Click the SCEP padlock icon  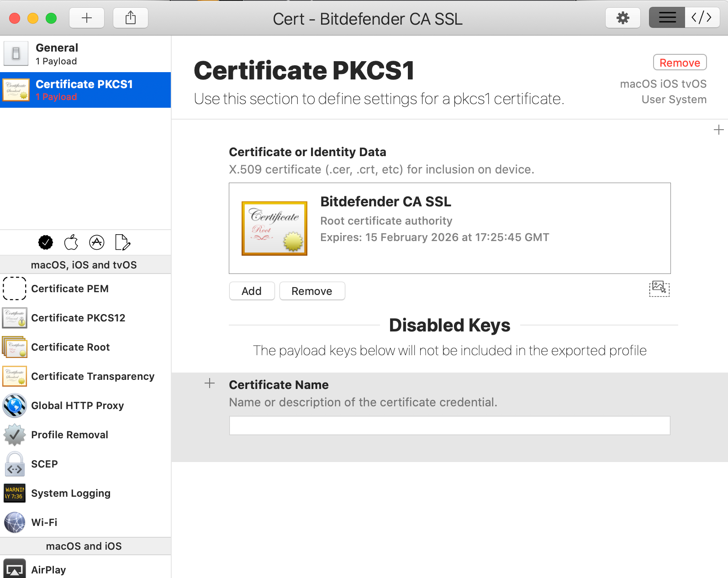pos(15,464)
